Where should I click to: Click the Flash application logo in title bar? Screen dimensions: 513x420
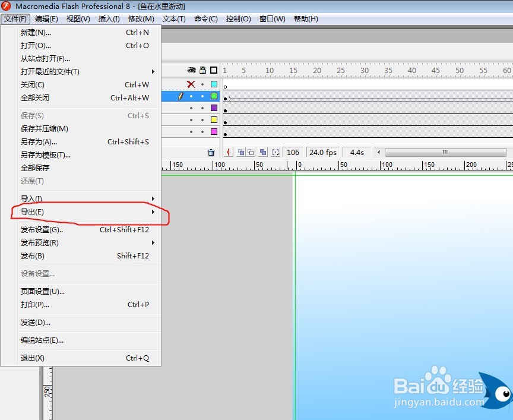(x=6, y=6)
